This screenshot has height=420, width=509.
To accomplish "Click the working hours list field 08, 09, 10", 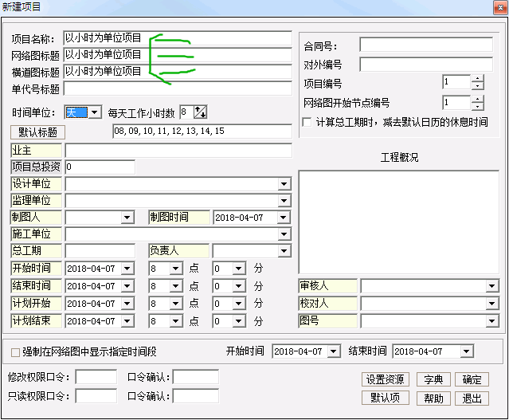I will 202,131.
